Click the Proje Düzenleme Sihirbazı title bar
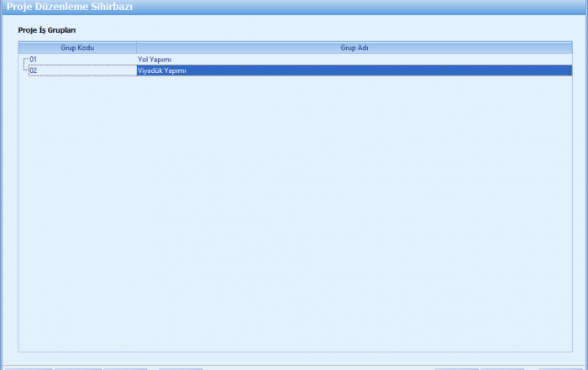Viewport: 588px width, 370px height. 71,7
